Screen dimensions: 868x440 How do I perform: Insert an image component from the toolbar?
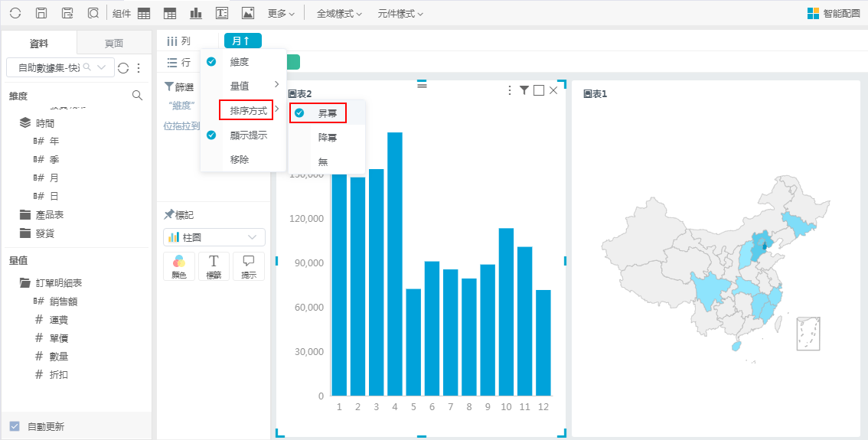[x=247, y=13]
